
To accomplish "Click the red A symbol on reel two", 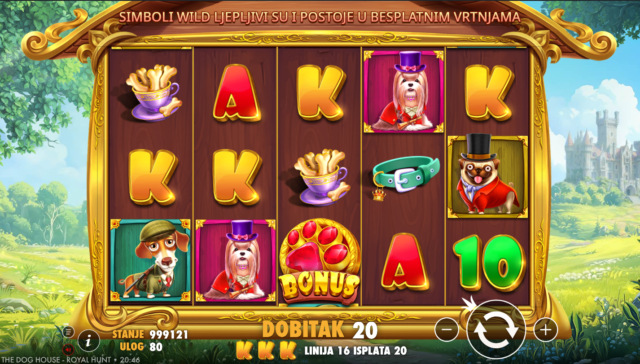I will click(236, 93).
